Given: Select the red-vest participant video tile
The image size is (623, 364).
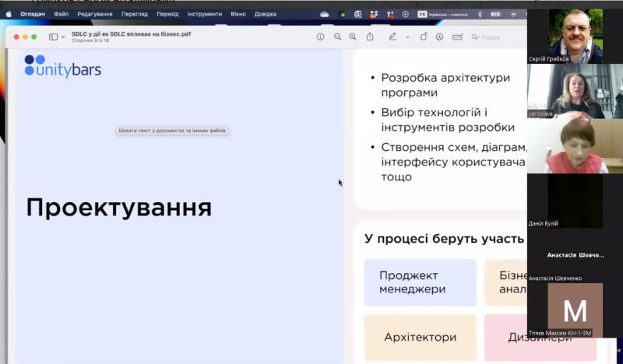Looking at the screenshot, I should pos(575,145).
